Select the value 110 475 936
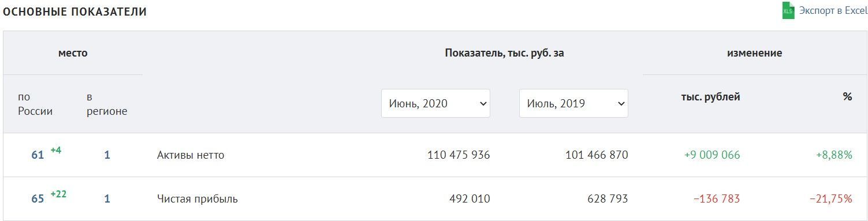The width and height of the screenshot is (868, 221). coord(459,155)
